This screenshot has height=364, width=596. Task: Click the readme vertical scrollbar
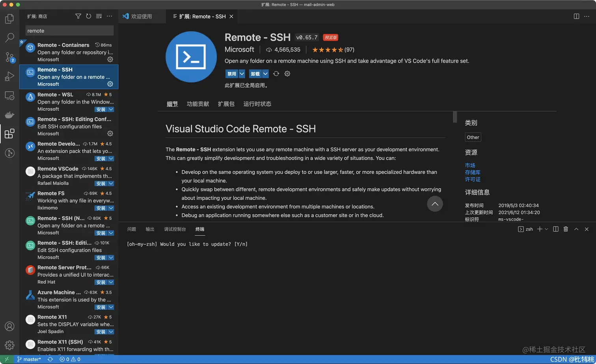(x=455, y=117)
